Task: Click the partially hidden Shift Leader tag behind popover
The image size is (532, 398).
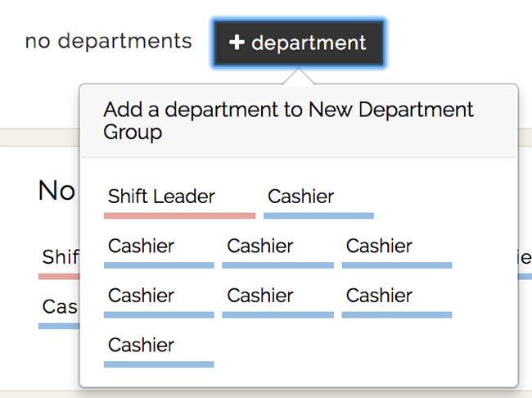Action: tap(59, 258)
